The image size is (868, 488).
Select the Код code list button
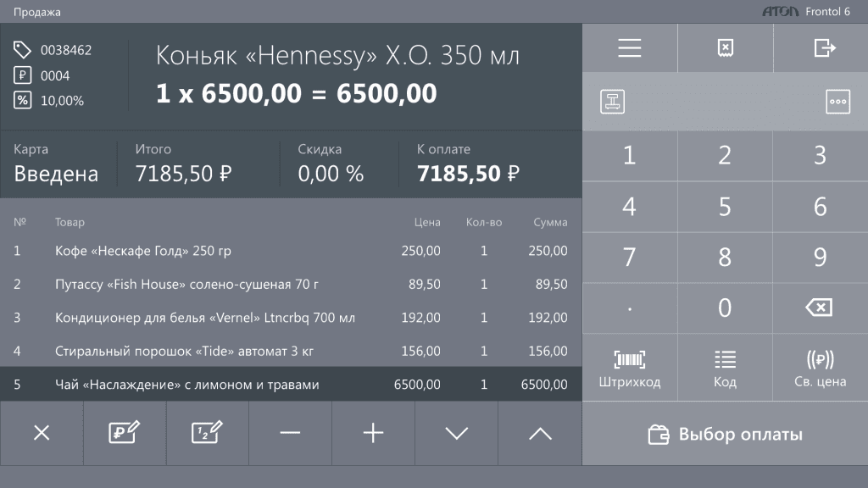pos(726,368)
